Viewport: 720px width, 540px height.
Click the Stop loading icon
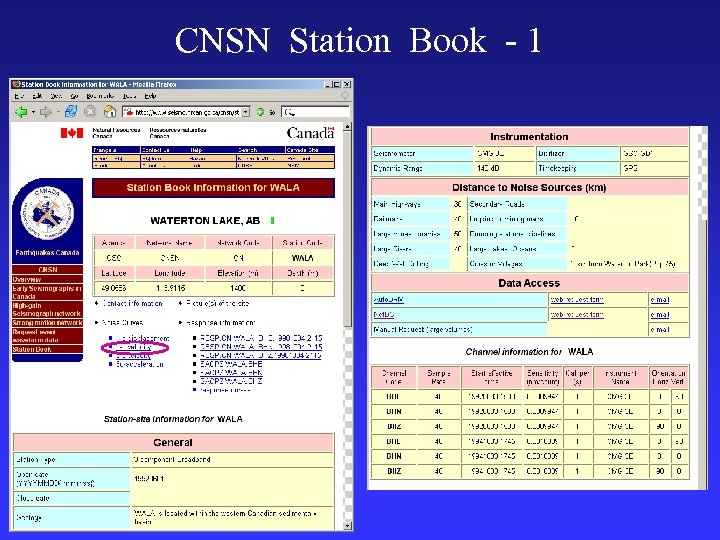click(90, 112)
